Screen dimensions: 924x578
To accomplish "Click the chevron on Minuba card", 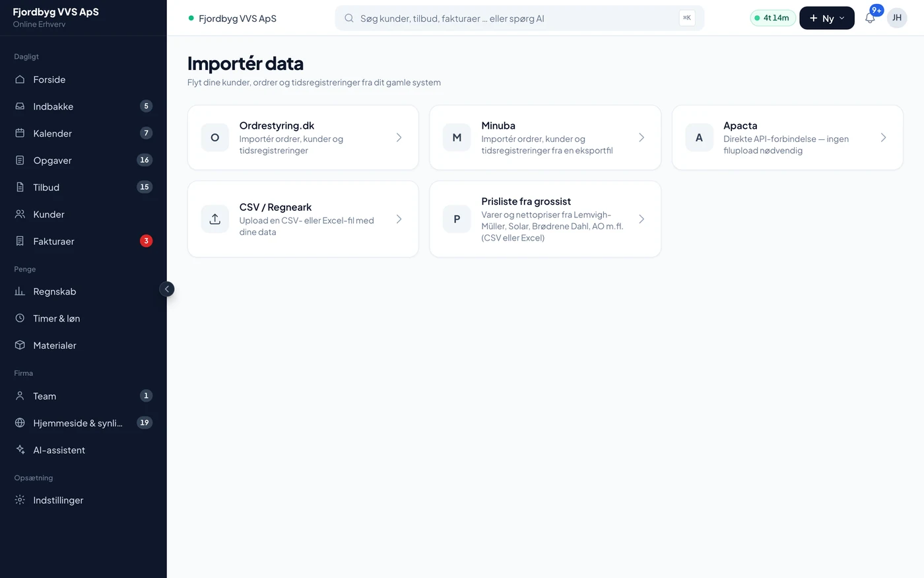I will pos(642,137).
